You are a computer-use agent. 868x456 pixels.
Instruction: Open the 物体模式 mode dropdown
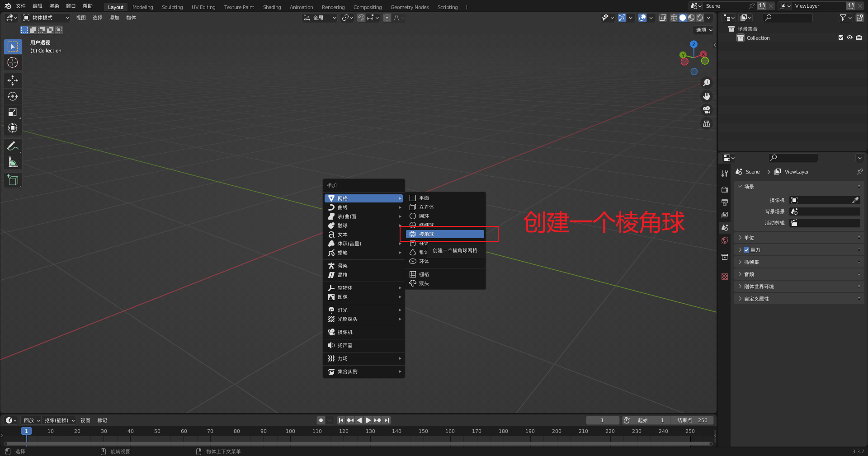46,18
